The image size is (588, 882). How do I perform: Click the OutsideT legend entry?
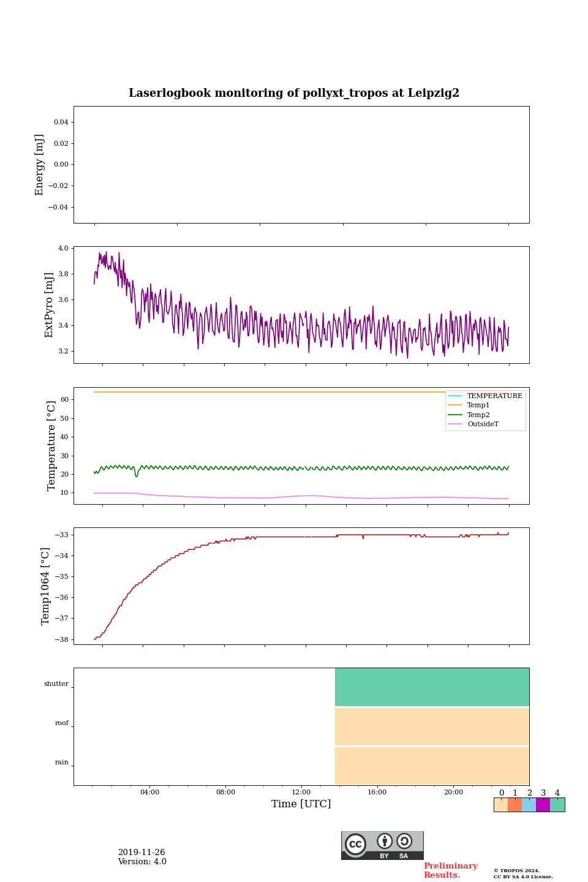(x=483, y=424)
